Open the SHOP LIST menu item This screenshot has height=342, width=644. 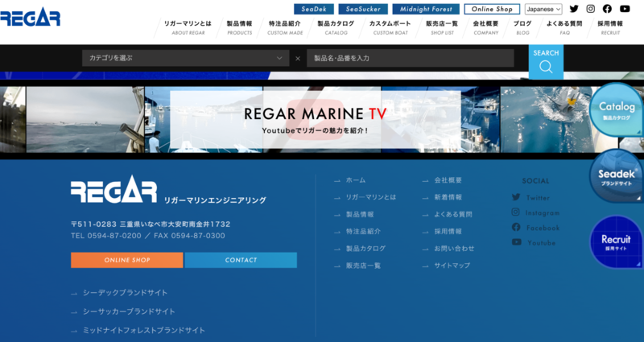442,28
